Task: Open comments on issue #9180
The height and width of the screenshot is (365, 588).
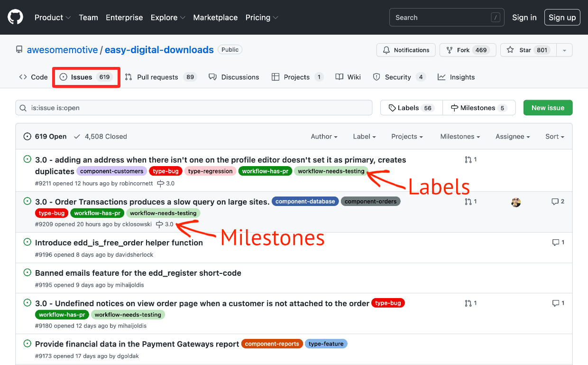Action: pos(558,303)
